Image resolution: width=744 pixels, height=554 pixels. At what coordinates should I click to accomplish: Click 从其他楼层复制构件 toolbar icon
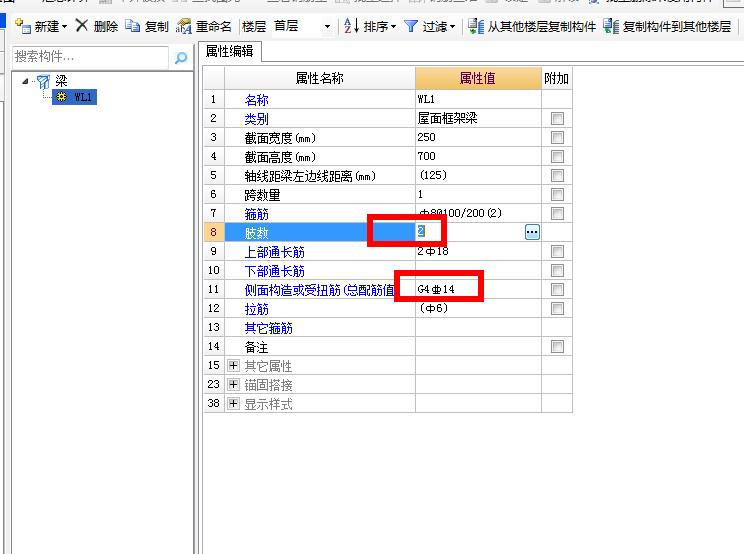pos(476,26)
